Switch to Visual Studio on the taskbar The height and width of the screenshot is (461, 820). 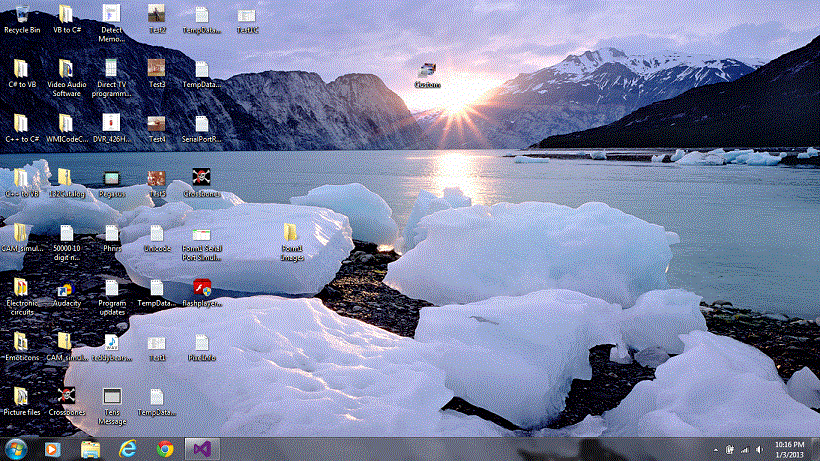(x=202, y=449)
